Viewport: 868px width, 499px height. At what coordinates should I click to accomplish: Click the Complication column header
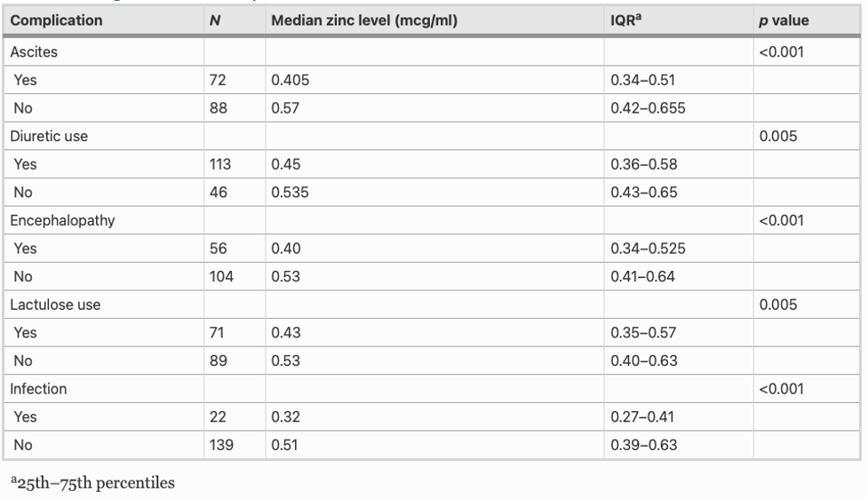[x=57, y=20]
